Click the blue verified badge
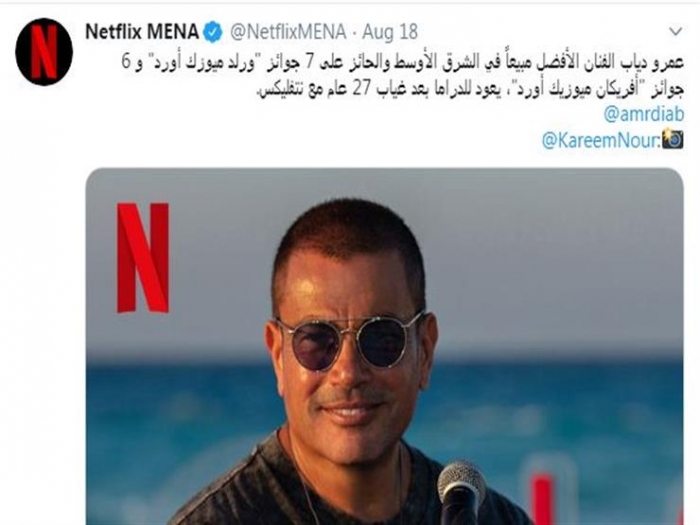This screenshot has height=525, width=700. (x=213, y=33)
